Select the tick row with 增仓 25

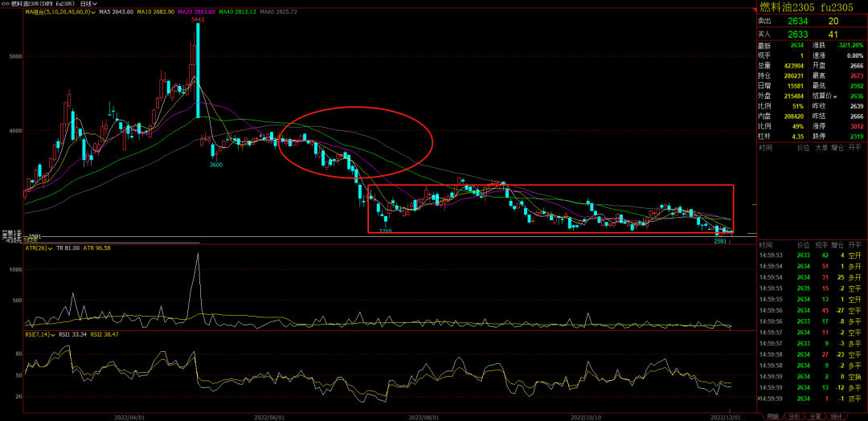coord(810,277)
